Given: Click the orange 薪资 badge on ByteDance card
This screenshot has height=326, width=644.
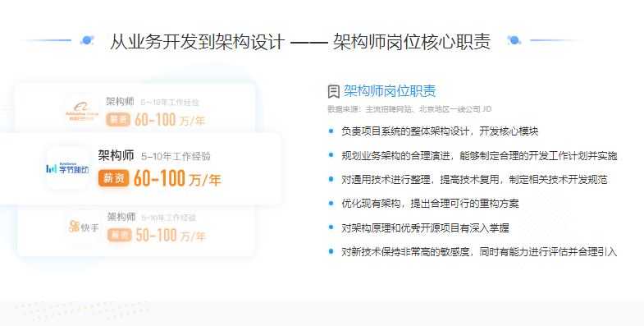Looking at the screenshot, I should click(113, 178).
